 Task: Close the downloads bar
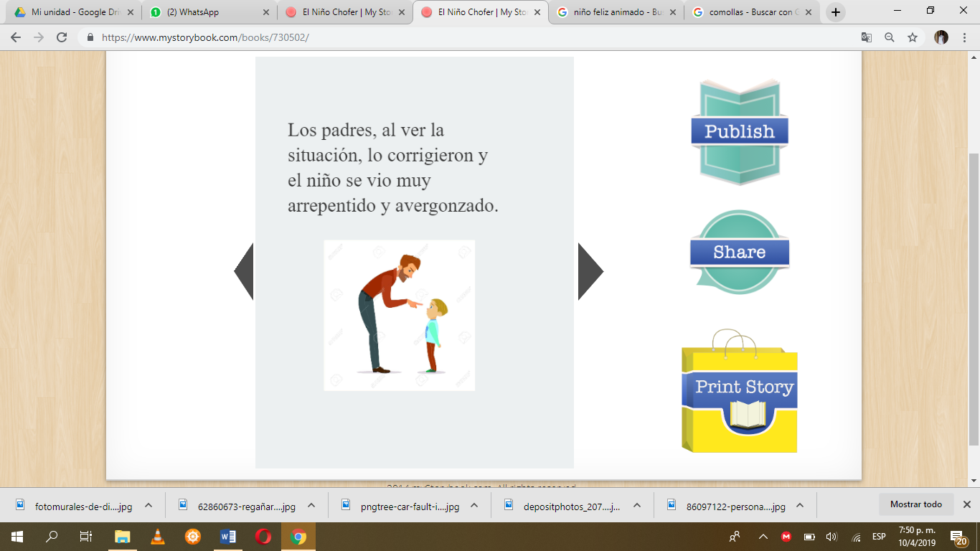pos(967,504)
